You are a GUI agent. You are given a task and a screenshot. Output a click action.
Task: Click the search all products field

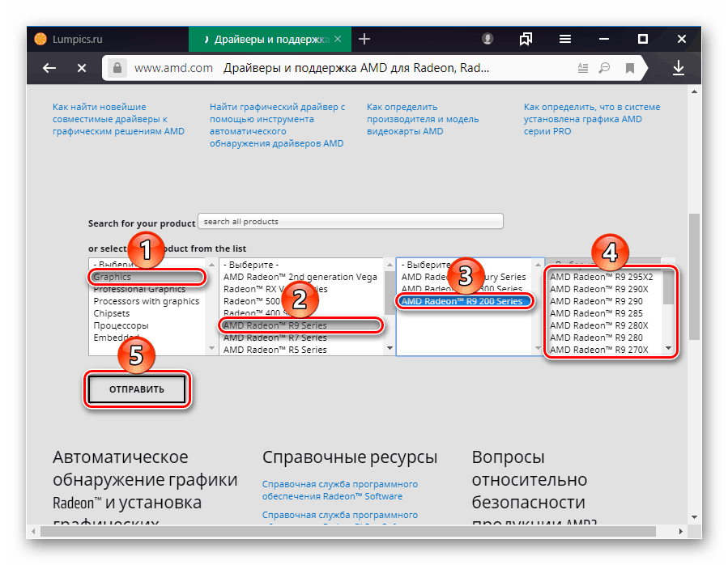[x=351, y=222]
